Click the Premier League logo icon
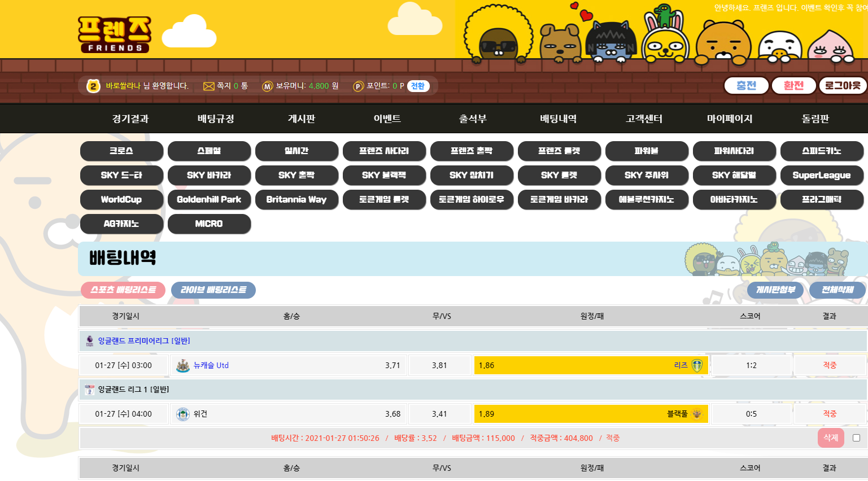Screen dimensions: 868x481 (x=90, y=341)
